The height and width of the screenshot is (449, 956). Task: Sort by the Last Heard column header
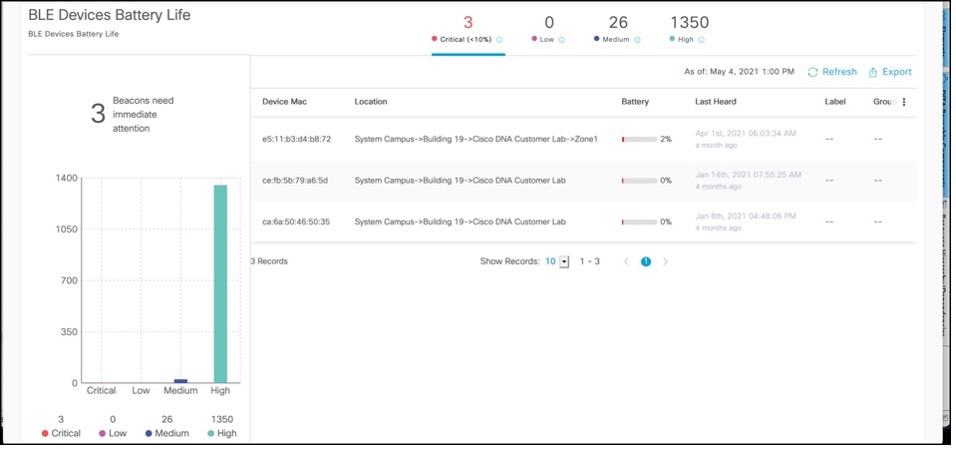click(716, 102)
